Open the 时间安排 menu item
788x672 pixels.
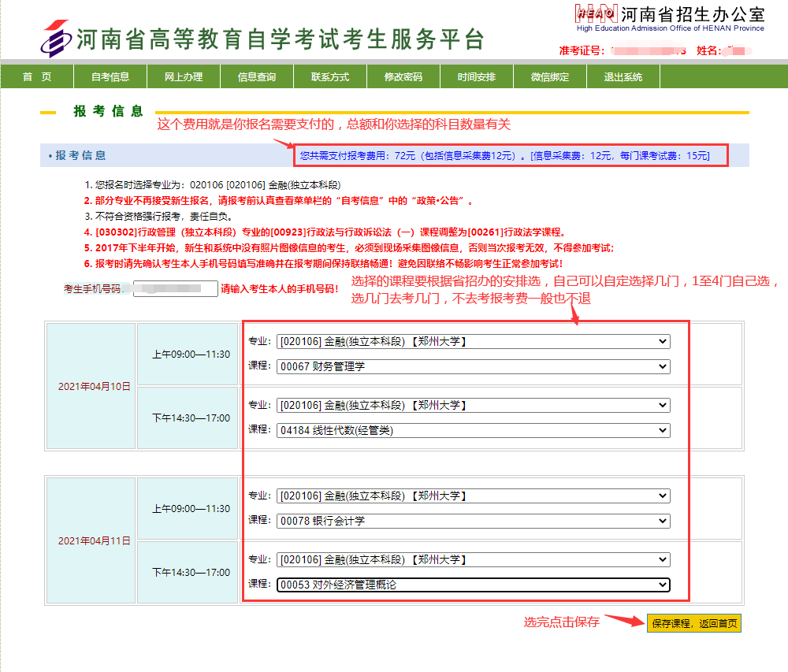[x=477, y=76]
